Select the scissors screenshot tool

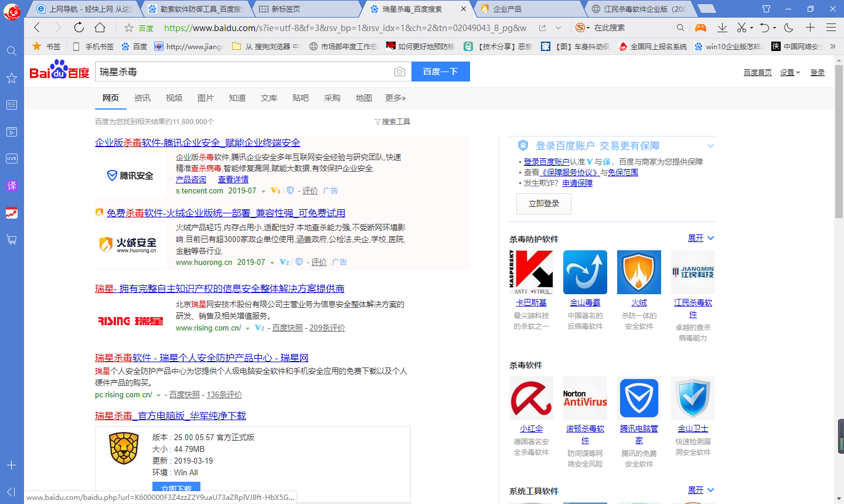pos(741,28)
